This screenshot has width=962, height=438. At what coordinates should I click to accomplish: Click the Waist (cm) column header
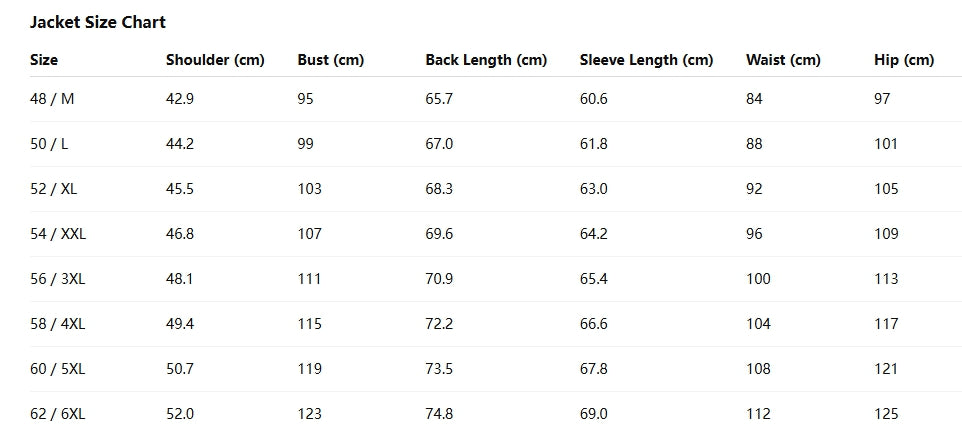click(x=783, y=60)
